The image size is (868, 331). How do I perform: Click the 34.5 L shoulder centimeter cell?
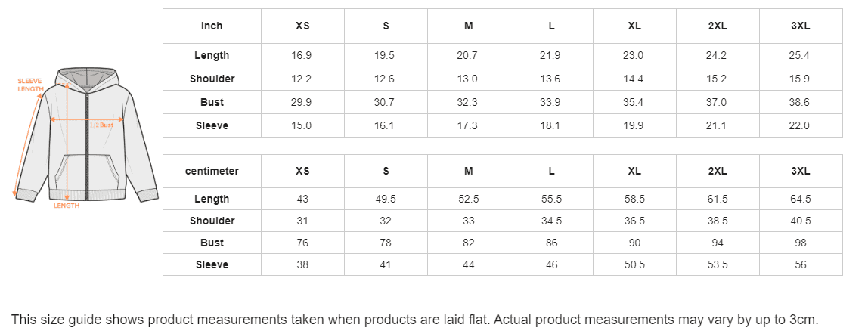(x=552, y=221)
